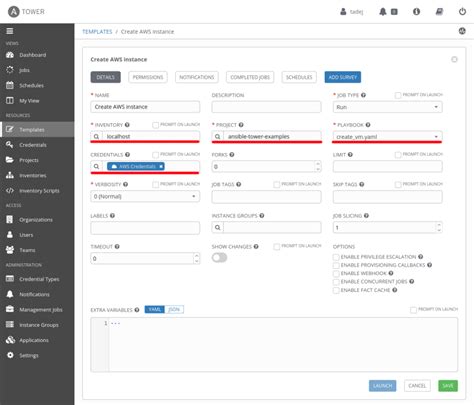Click the Add Survey button

[x=343, y=77]
